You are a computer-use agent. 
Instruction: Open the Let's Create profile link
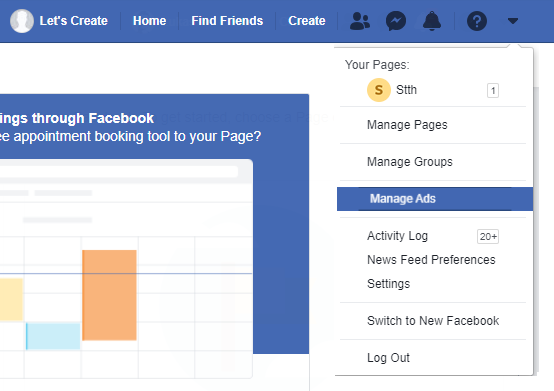[x=73, y=21]
